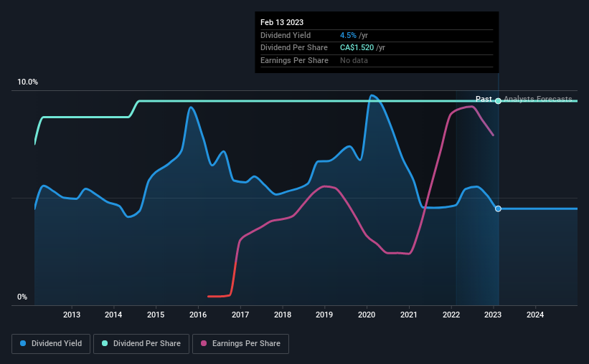This screenshot has height=364, width=589.
Task: Click the No data earnings value
Action: point(354,60)
